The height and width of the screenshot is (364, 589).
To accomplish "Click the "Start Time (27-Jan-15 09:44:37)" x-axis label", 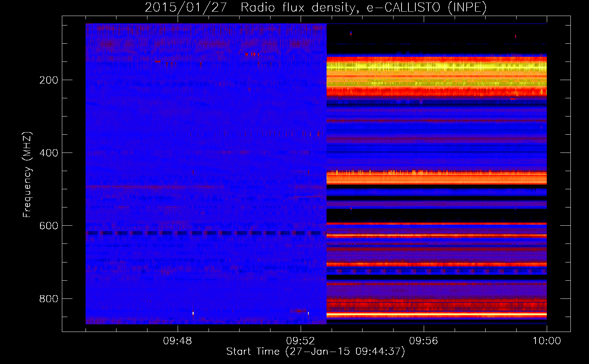I will [x=316, y=352].
